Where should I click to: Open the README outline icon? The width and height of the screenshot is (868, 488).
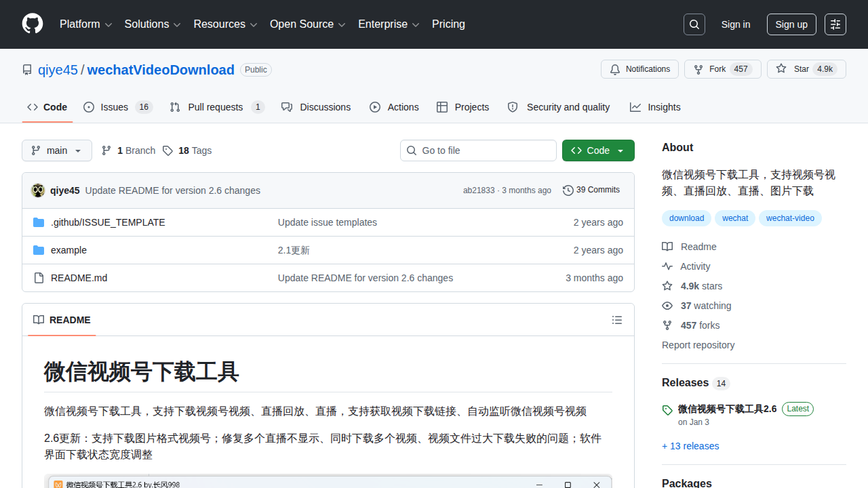pos(617,320)
